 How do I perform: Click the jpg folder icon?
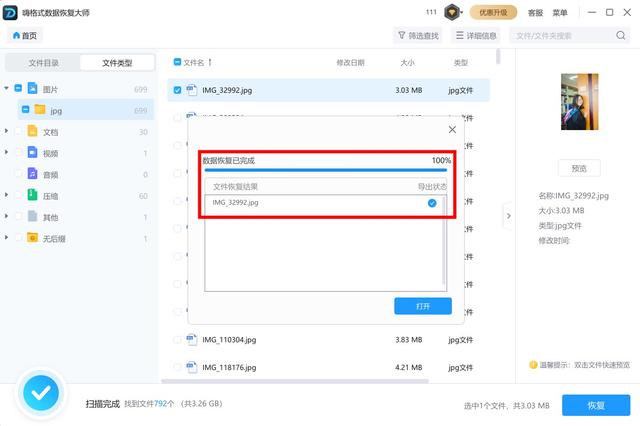[x=40, y=109]
